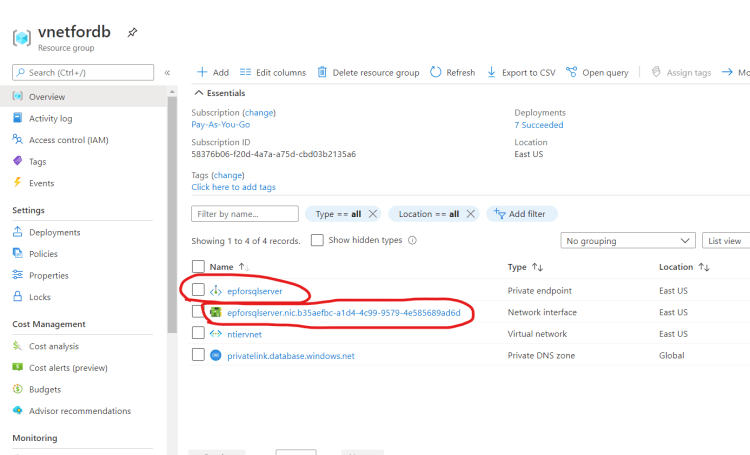Click the Activity log icon
Viewport: 750px width, 455px height.
point(18,118)
